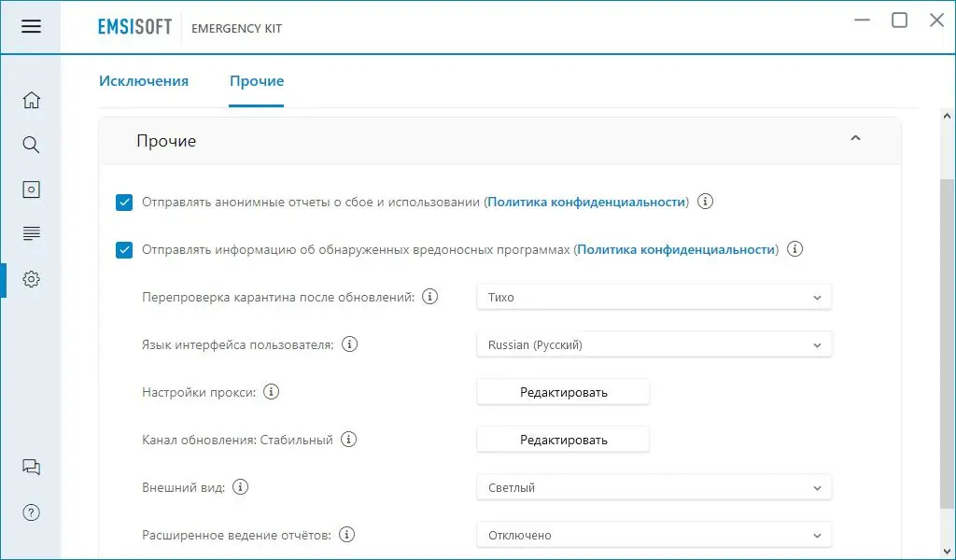Select the Прочие tab
This screenshot has width=956, height=560.
coord(257,81)
